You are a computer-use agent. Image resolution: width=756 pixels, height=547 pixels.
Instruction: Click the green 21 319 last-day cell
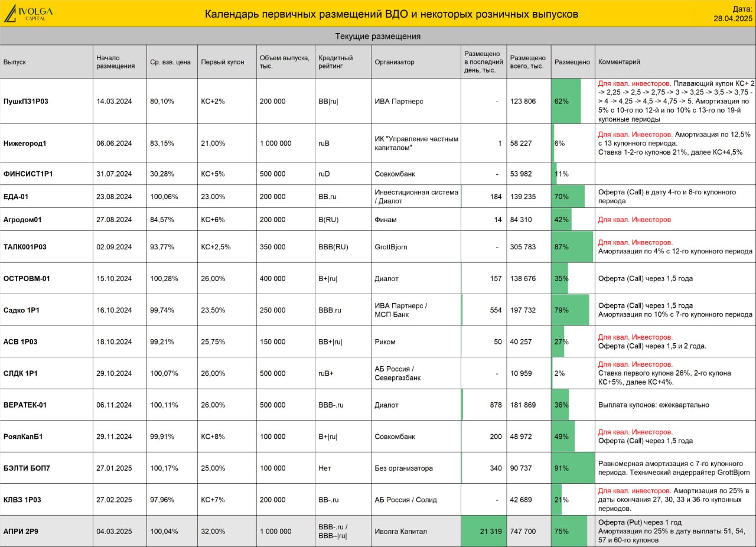pyautogui.click(x=483, y=531)
